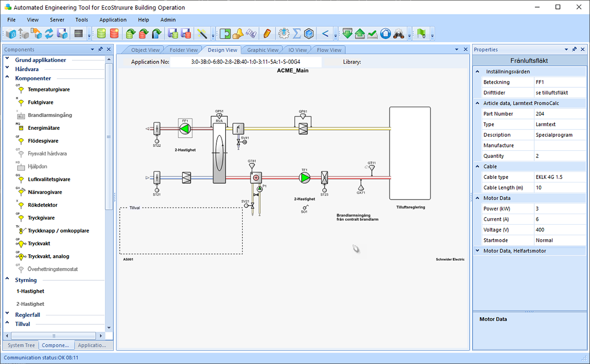Toggle the pin on the Properties panel

point(574,50)
